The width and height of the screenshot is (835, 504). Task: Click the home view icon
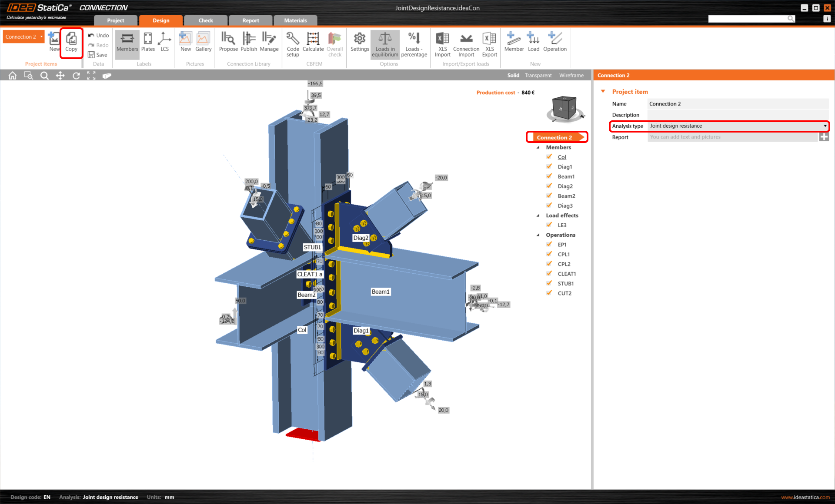[x=13, y=76]
